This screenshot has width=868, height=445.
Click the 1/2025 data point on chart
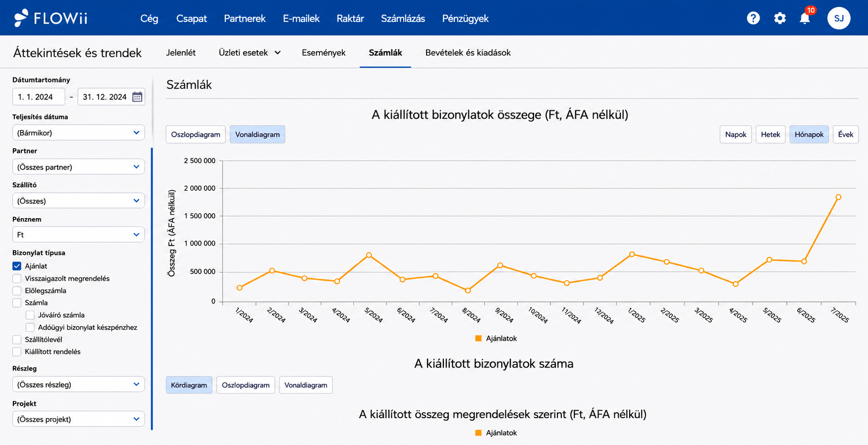click(632, 254)
